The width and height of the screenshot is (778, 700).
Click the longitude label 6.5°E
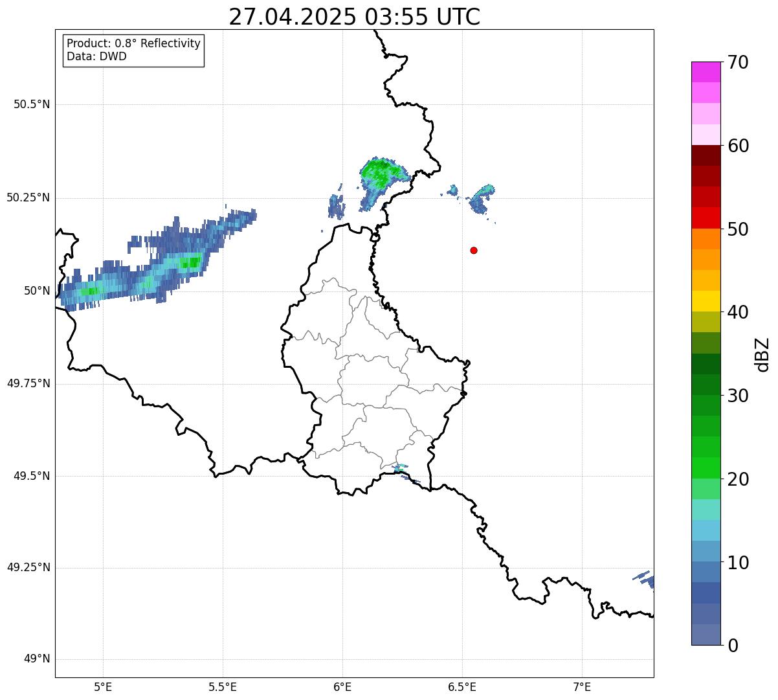(462, 686)
